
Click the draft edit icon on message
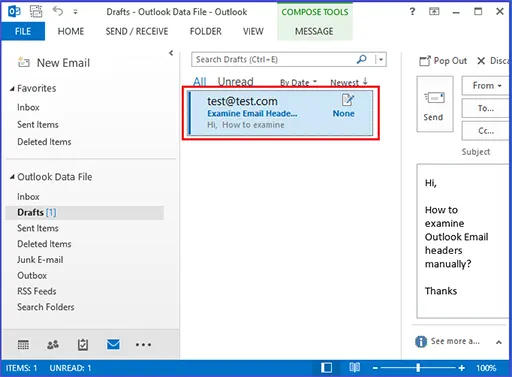point(348,100)
